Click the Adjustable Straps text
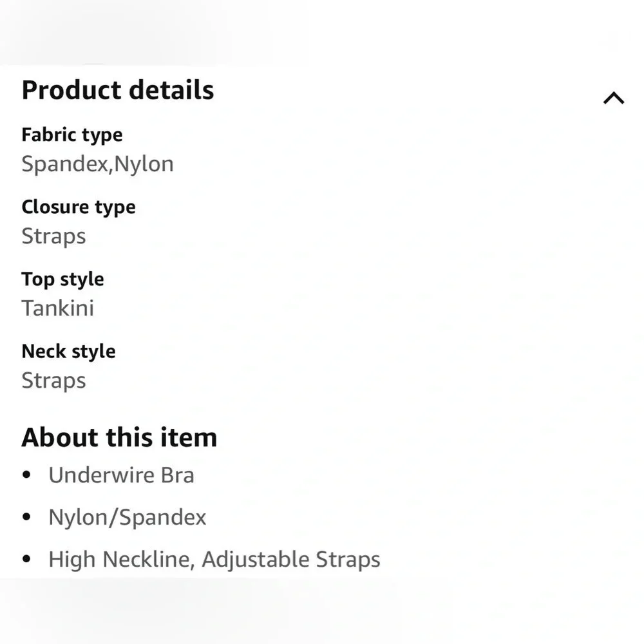Image resolution: width=644 pixels, height=644 pixels. click(x=291, y=560)
